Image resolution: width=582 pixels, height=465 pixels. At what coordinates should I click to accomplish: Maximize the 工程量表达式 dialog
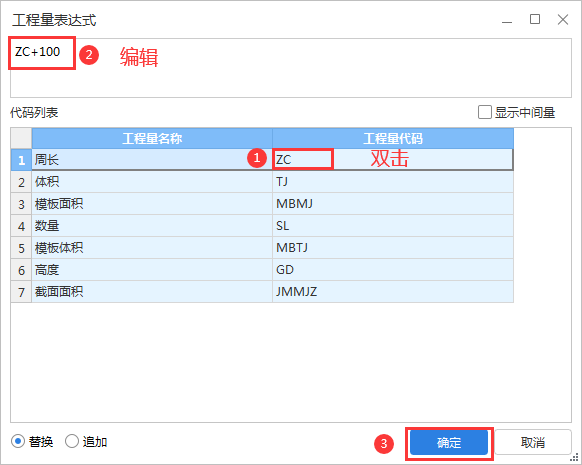pos(535,19)
